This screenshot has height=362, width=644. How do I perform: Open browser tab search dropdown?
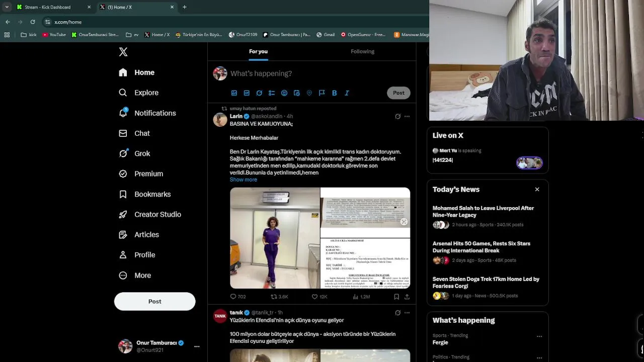tap(7, 7)
